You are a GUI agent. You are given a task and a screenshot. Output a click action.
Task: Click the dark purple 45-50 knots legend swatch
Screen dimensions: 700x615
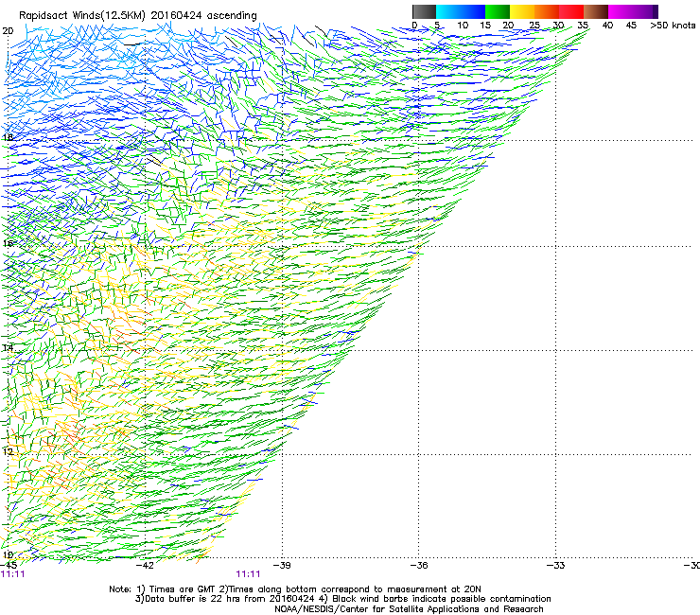645,11
